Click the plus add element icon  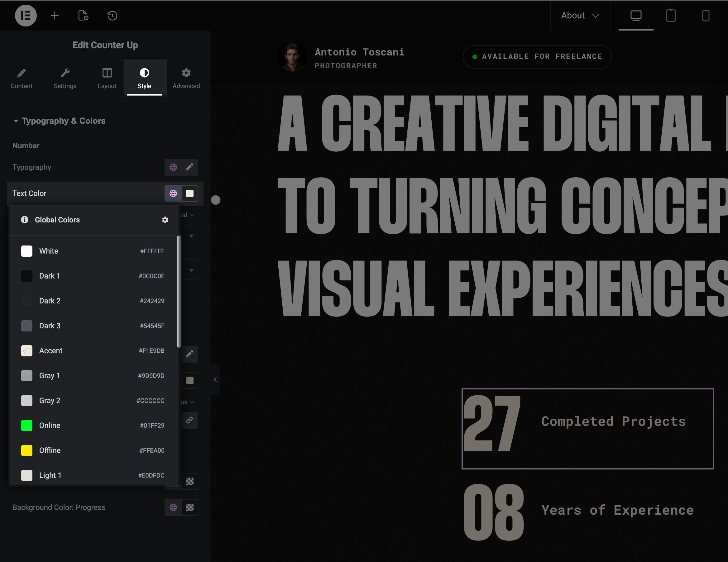point(55,16)
